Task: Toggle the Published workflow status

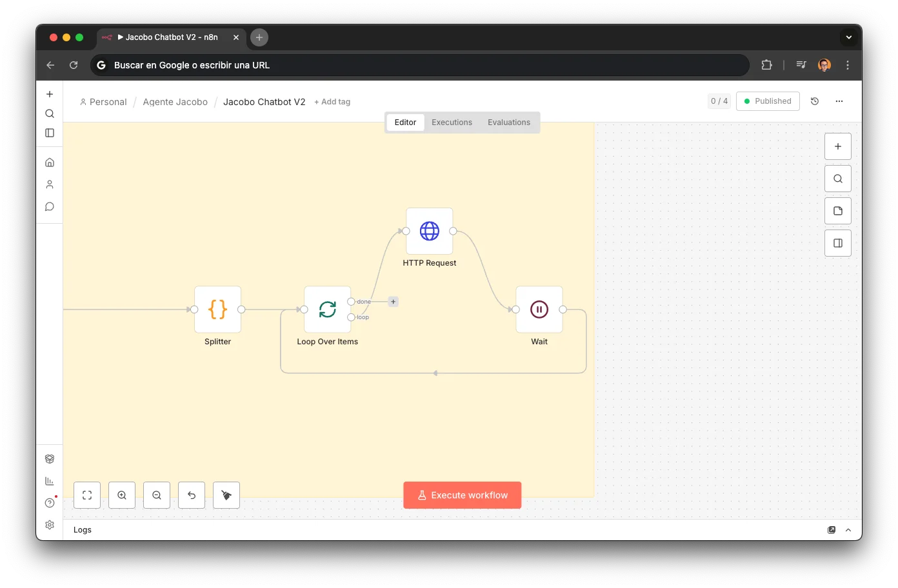Action: (x=768, y=101)
